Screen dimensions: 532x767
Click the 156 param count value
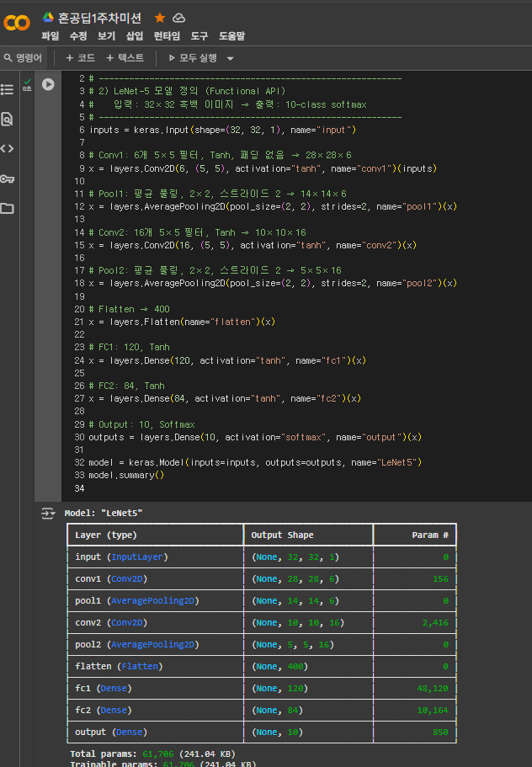pyautogui.click(x=440, y=578)
